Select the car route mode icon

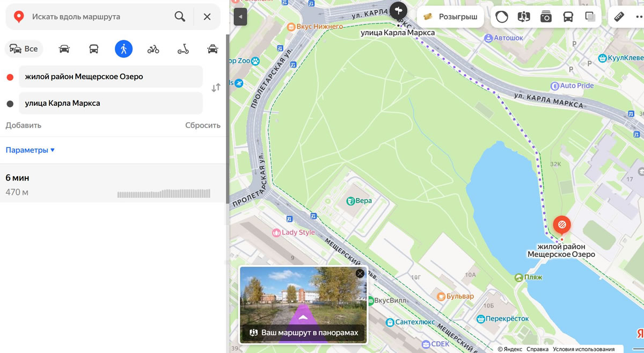pyautogui.click(x=64, y=49)
